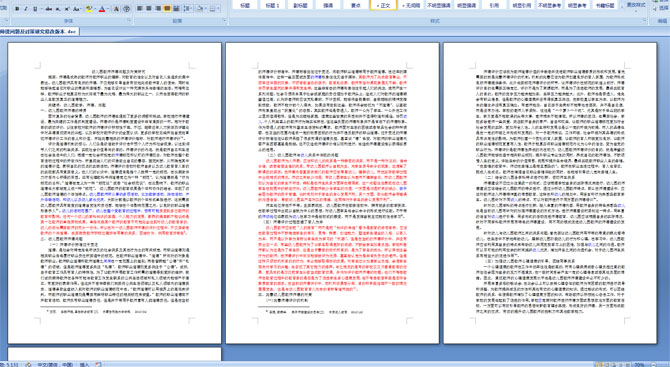Open the font color dropdown arrow
This screenshot has height=367, width=670.
tap(108, 9)
